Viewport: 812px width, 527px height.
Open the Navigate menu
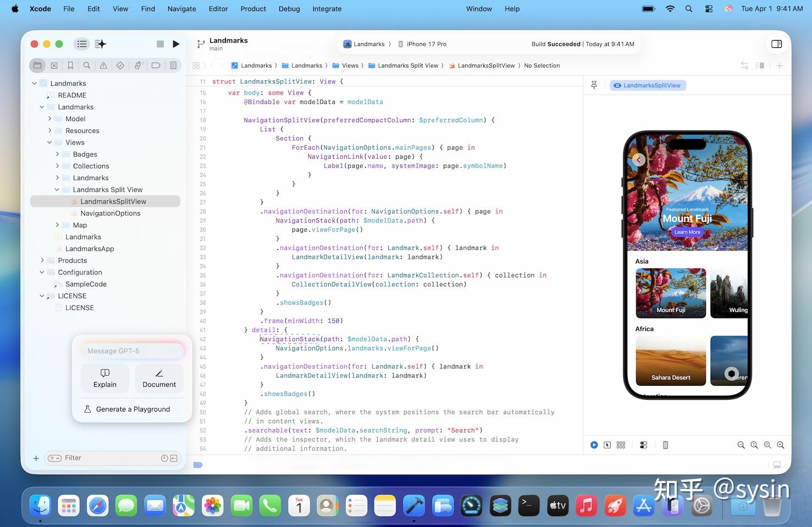pos(181,9)
